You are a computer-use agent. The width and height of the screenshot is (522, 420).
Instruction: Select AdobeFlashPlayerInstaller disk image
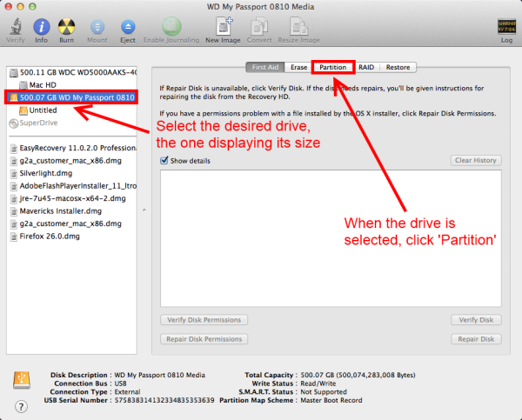(73, 186)
